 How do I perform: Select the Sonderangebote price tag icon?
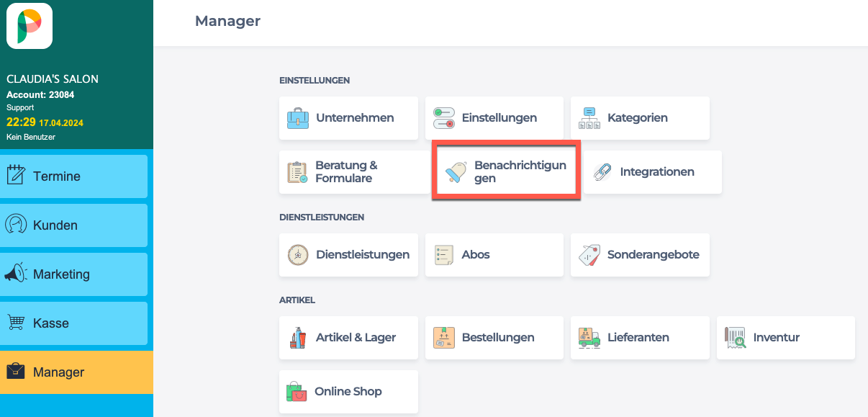point(589,255)
